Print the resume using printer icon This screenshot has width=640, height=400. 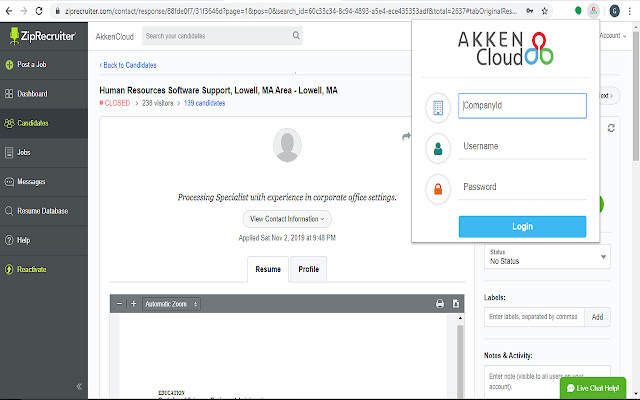pos(440,303)
